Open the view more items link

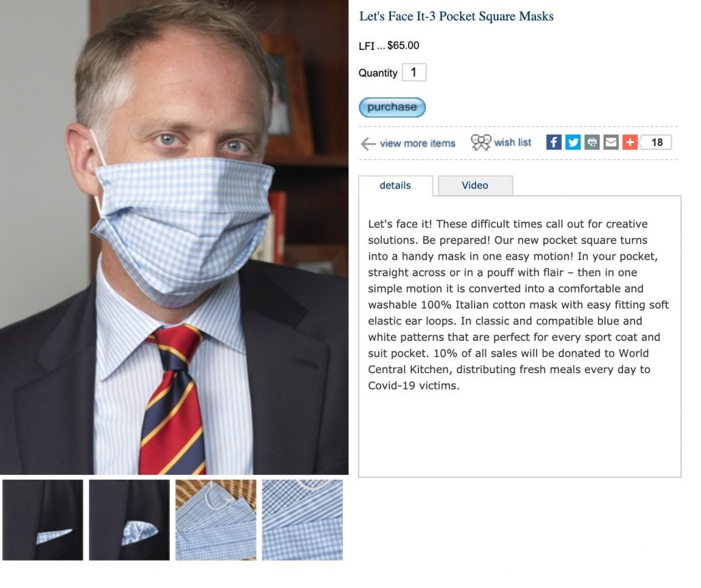[418, 143]
